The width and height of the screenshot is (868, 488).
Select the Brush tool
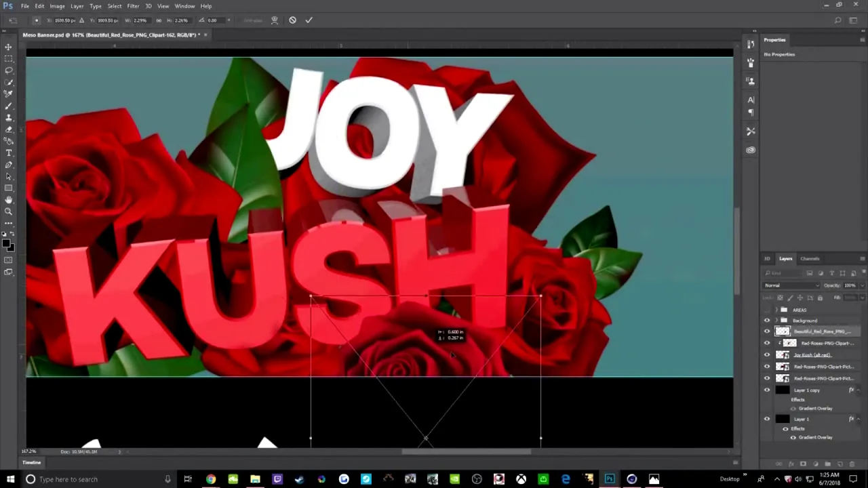coord(8,106)
